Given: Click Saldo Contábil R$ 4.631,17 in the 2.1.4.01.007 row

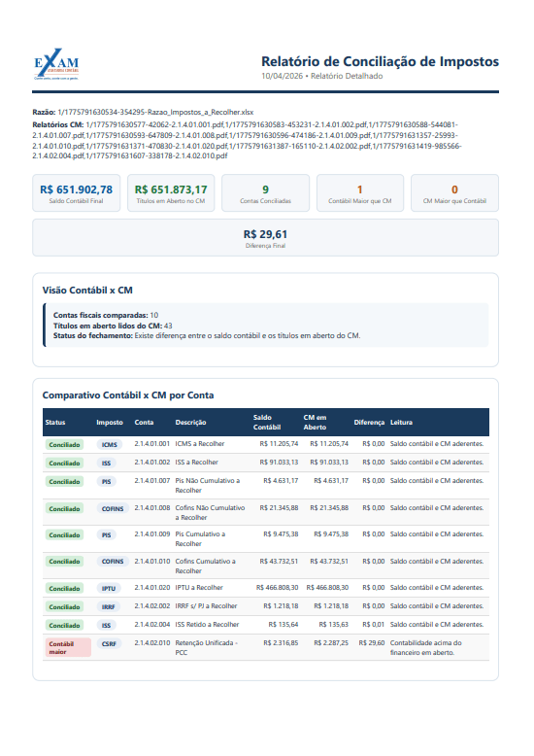Looking at the screenshot, I should pyautogui.click(x=281, y=480).
